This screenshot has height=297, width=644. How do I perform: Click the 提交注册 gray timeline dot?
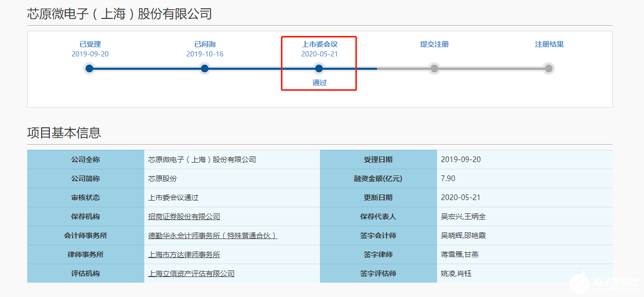click(434, 68)
